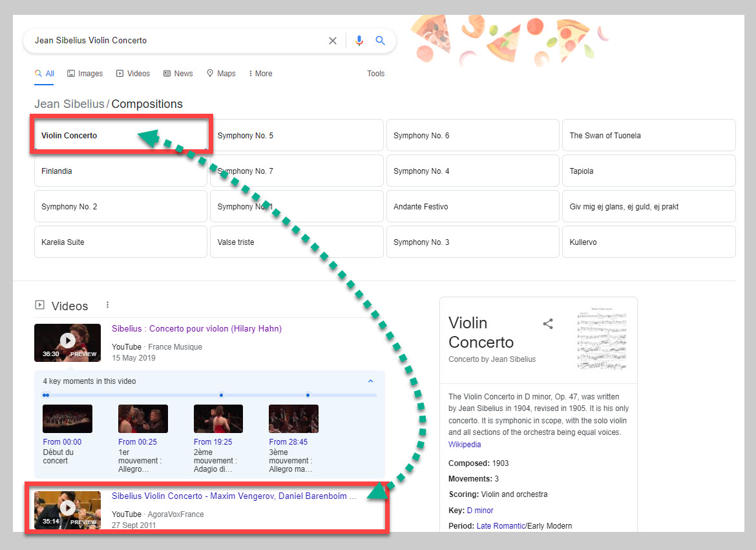Image resolution: width=756 pixels, height=550 pixels.
Task: Select the Swan of Tuonela card
Action: coord(648,136)
